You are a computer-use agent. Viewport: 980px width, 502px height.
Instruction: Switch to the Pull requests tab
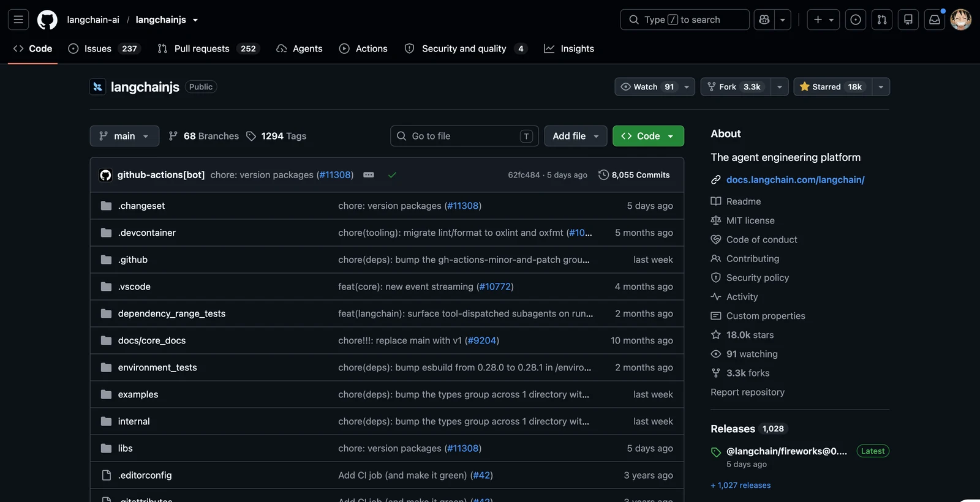click(209, 48)
